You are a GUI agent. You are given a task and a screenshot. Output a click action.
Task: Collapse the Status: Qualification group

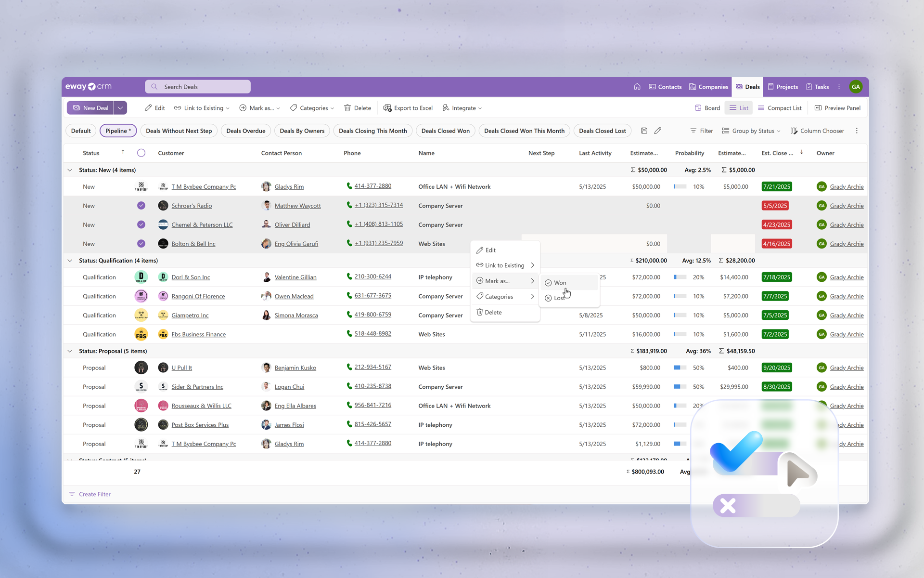point(70,260)
